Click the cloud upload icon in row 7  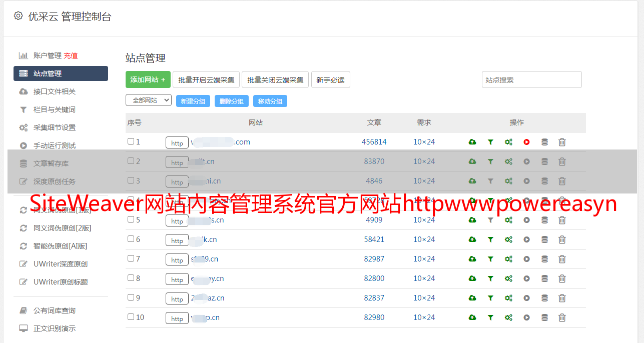click(x=472, y=259)
